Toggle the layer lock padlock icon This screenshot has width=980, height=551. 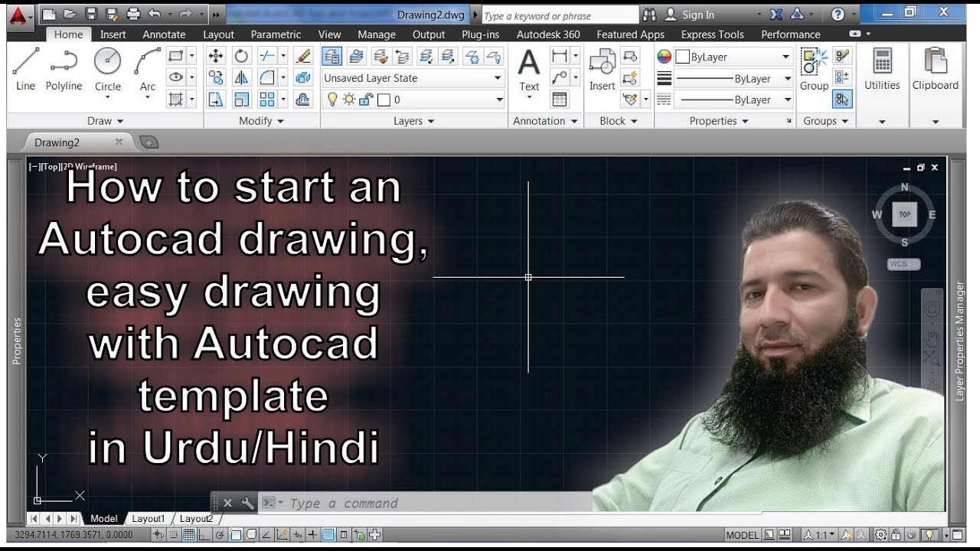(366, 99)
